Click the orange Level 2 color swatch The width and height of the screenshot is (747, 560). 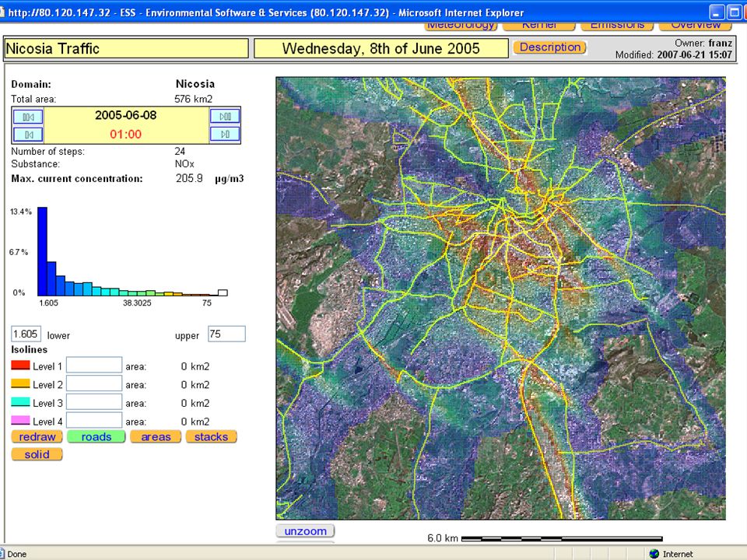[x=20, y=383]
